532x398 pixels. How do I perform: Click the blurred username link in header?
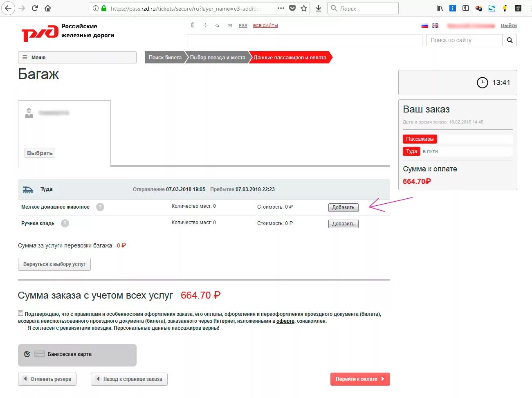pyautogui.click(x=471, y=25)
